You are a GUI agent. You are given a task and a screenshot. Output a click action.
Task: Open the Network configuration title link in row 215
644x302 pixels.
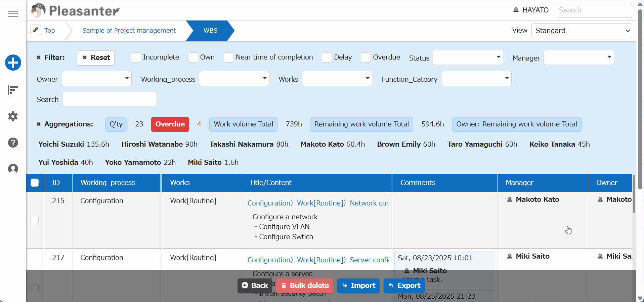[x=318, y=203]
